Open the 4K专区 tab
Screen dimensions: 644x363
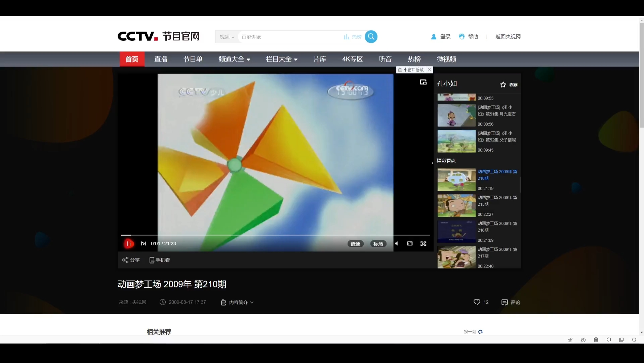[x=352, y=59]
